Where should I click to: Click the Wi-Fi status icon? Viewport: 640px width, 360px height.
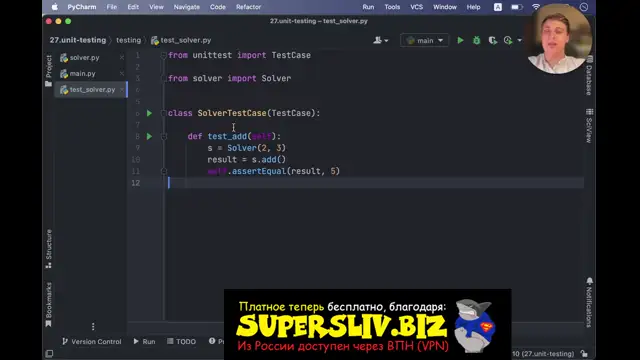pos(536,7)
